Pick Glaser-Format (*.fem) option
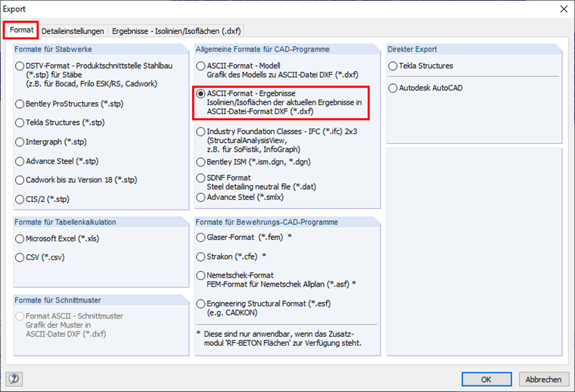 201,237
